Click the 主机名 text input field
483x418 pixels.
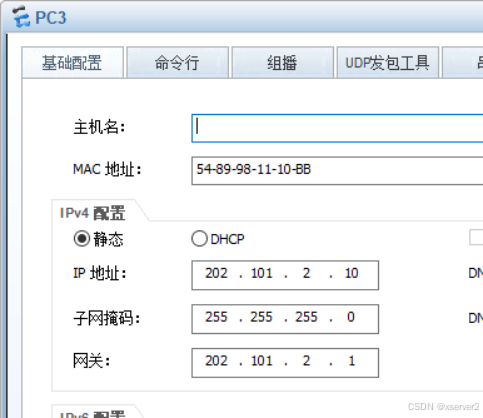(x=337, y=128)
